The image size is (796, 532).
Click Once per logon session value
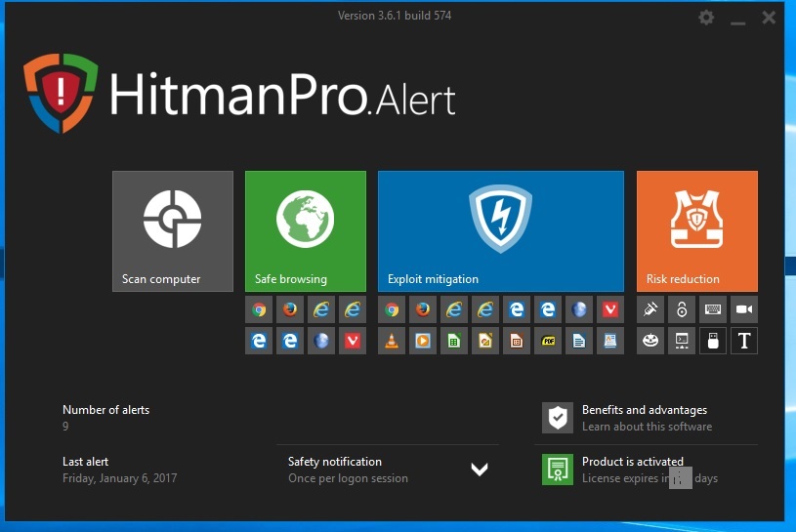[x=348, y=478]
